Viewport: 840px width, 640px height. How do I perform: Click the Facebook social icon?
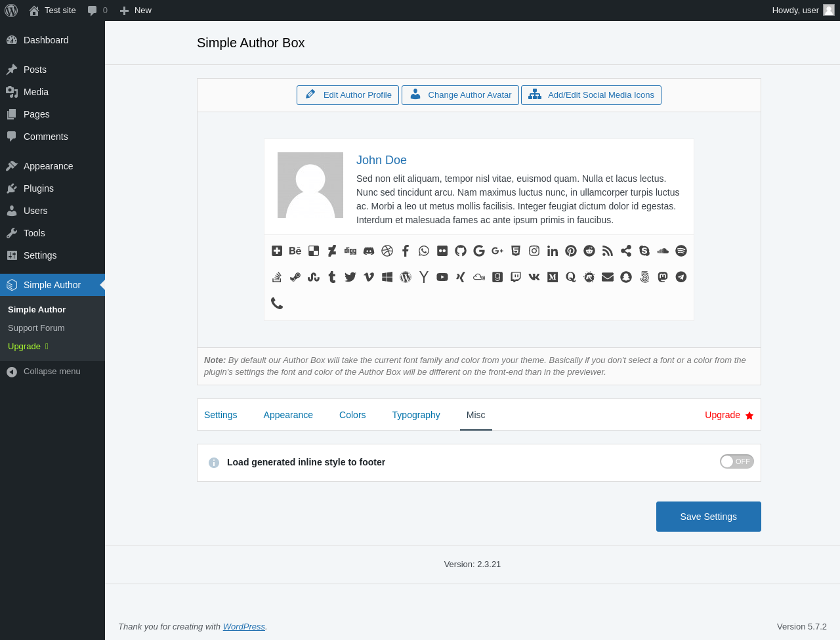[406, 251]
